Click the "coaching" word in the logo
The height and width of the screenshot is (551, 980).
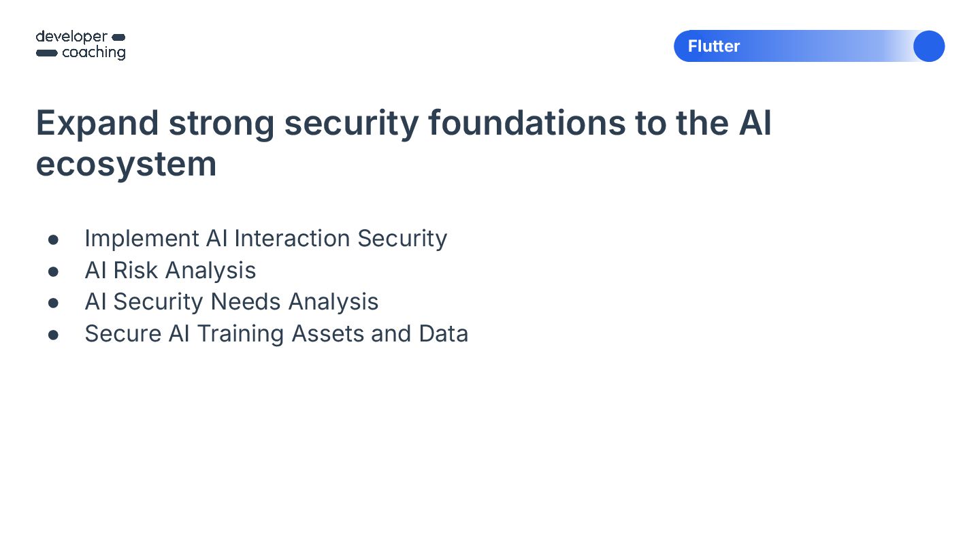(94, 53)
